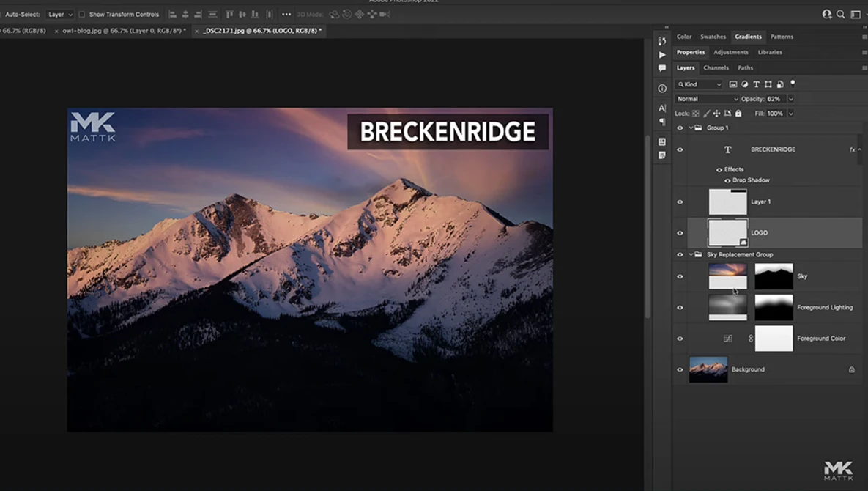This screenshot has width=868, height=491.
Task: Hide the Group 1 layer group
Action: tap(680, 128)
